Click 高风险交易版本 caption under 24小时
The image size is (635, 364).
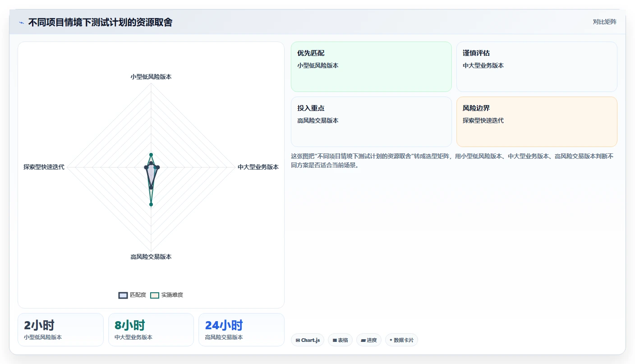pos(224,337)
